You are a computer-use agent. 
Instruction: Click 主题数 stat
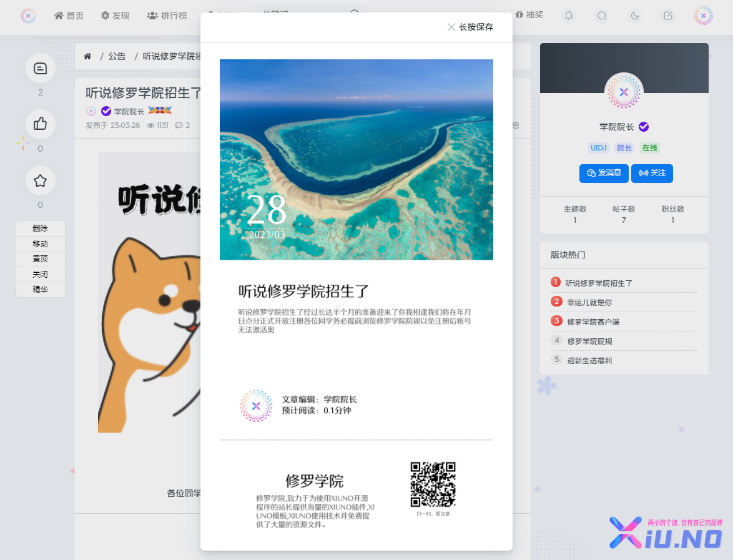pos(574,214)
